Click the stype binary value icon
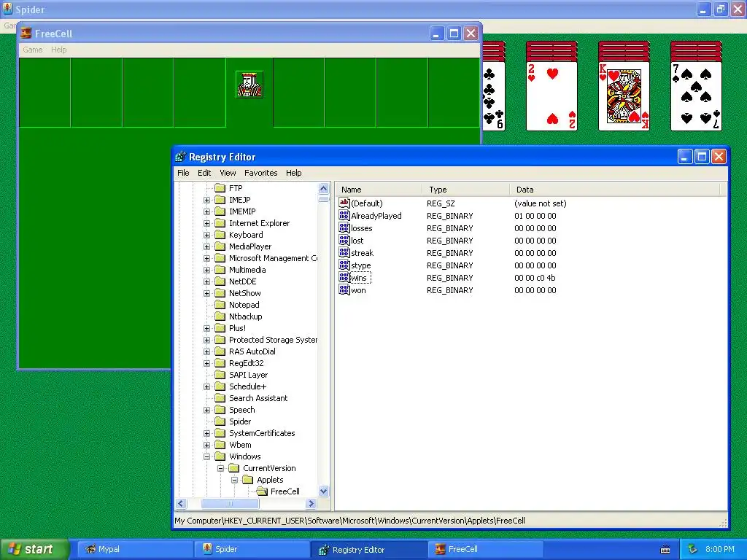The height and width of the screenshot is (560, 747). pos(344,265)
